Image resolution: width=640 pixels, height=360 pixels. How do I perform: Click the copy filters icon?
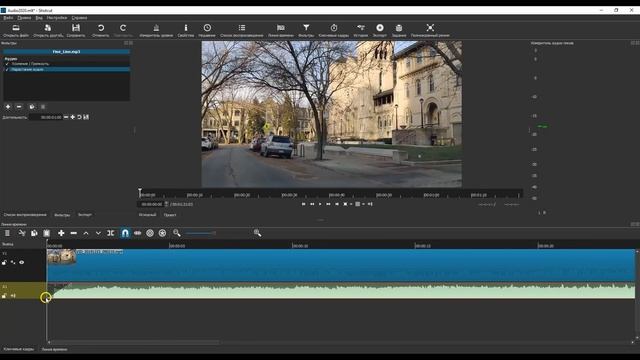(x=32, y=107)
